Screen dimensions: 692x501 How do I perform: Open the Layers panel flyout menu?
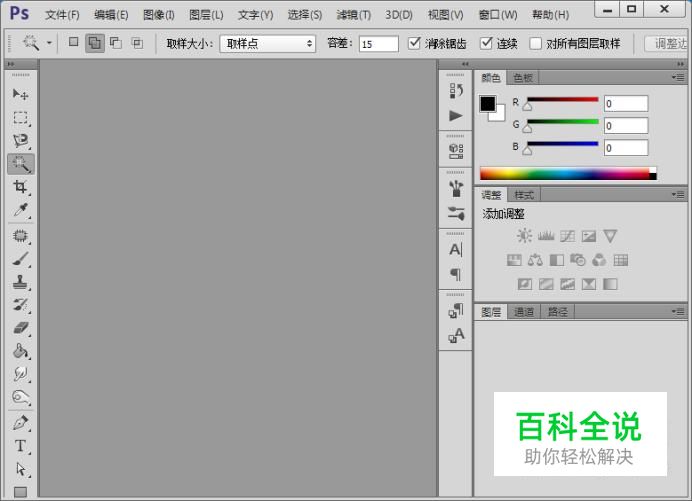click(x=678, y=311)
